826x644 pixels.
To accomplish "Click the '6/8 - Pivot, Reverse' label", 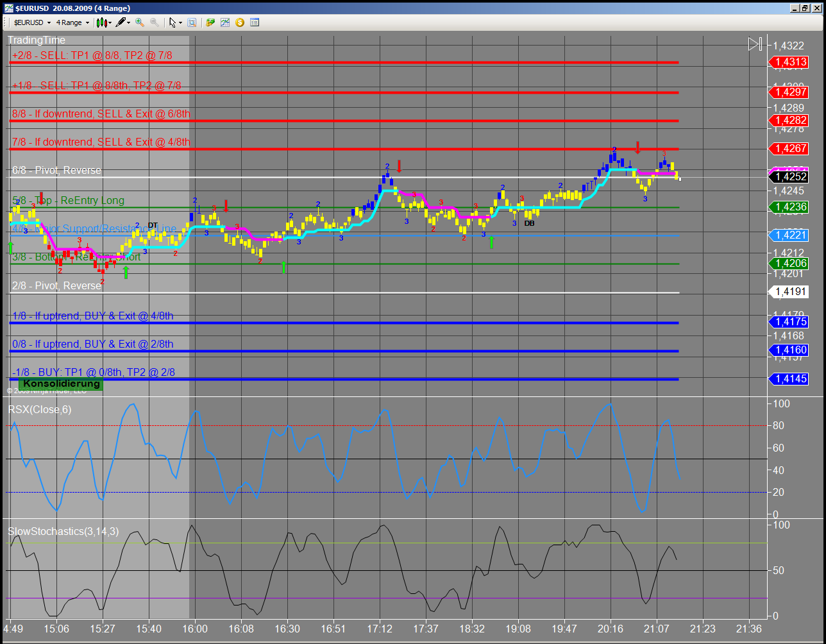I will 56,170.
